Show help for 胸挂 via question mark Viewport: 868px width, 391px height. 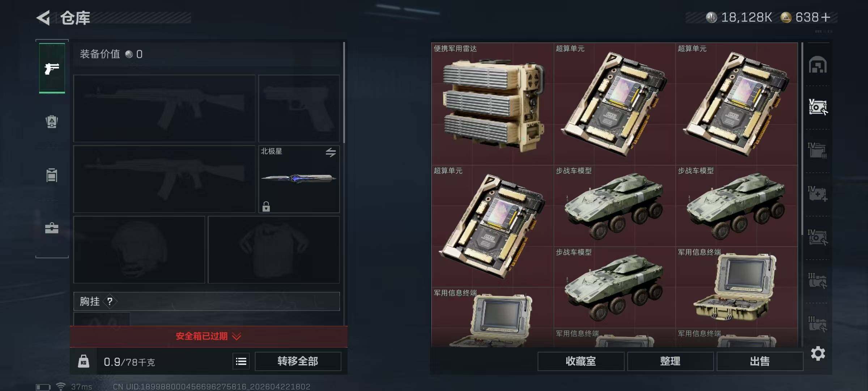pos(110,301)
